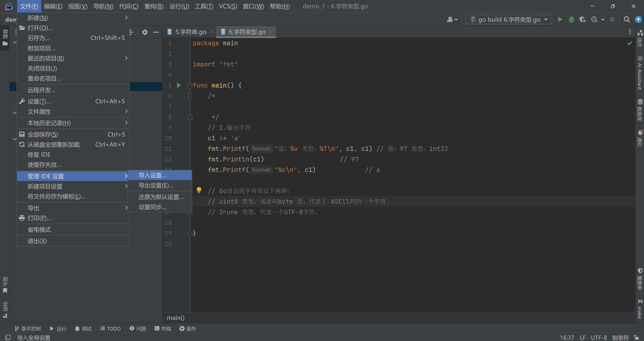Click line number 19 in gutter

[168, 233]
